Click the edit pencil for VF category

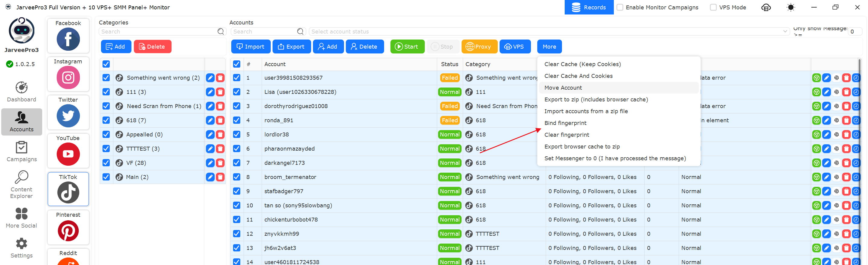[210, 163]
